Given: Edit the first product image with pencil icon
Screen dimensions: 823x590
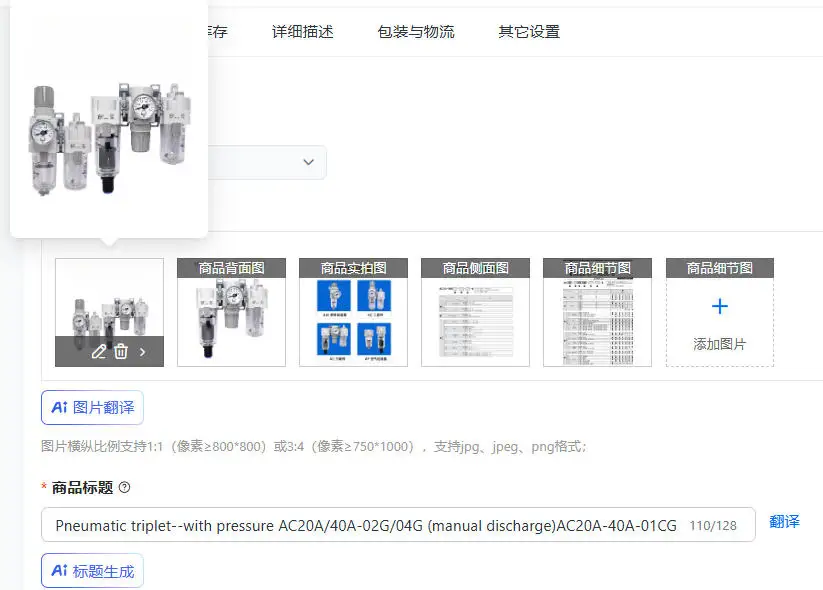Looking at the screenshot, I should click(99, 352).
